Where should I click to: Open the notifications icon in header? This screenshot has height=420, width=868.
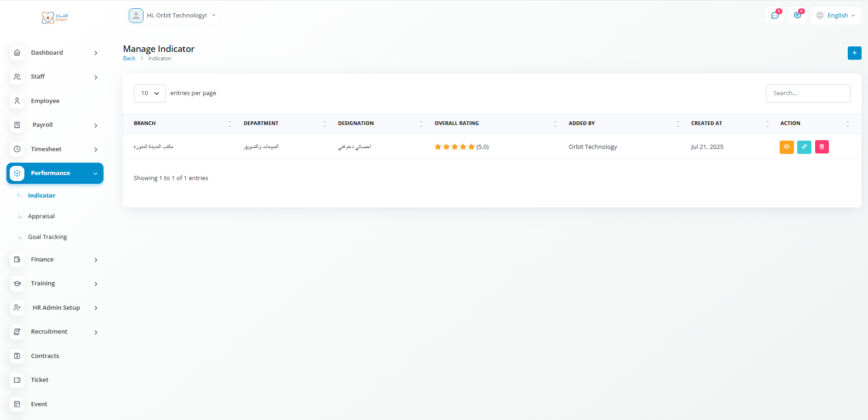(797, 16)
